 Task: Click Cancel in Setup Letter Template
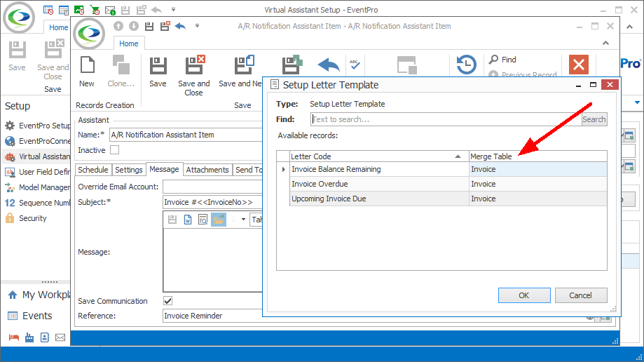[x=581, y=295]
